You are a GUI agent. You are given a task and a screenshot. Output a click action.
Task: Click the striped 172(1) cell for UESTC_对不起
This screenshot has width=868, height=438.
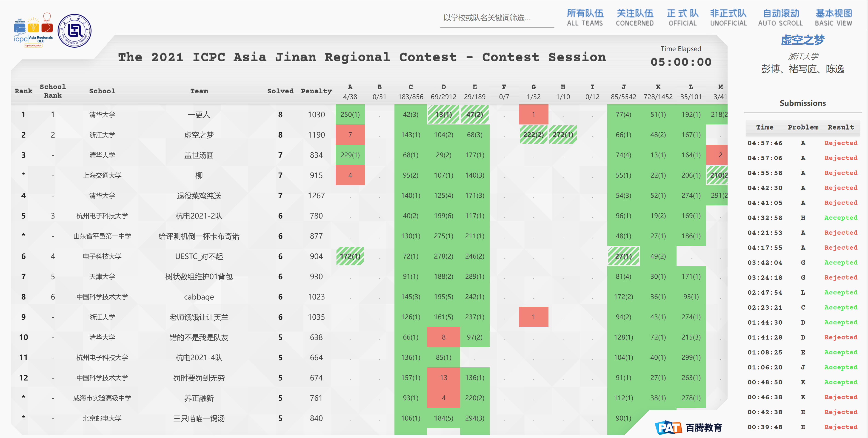point(350,256)
